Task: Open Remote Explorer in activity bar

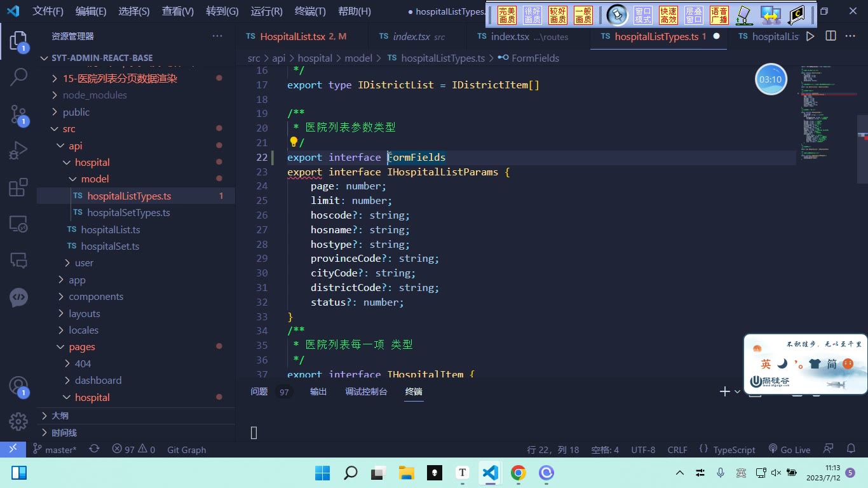Action: coord(18,224)
